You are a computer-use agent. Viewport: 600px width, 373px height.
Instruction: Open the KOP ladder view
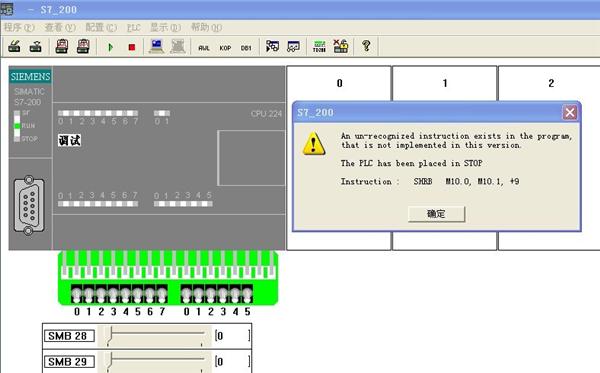point(225,48)
